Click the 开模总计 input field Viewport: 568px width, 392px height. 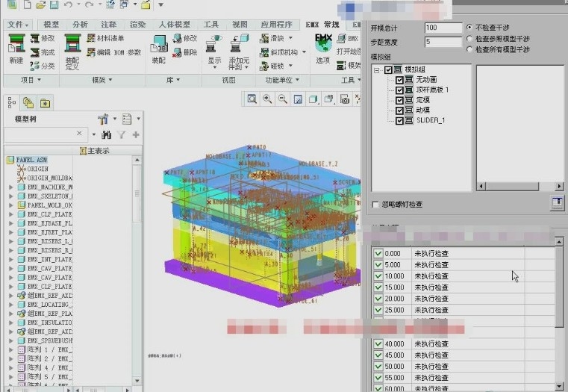point(444,28)
